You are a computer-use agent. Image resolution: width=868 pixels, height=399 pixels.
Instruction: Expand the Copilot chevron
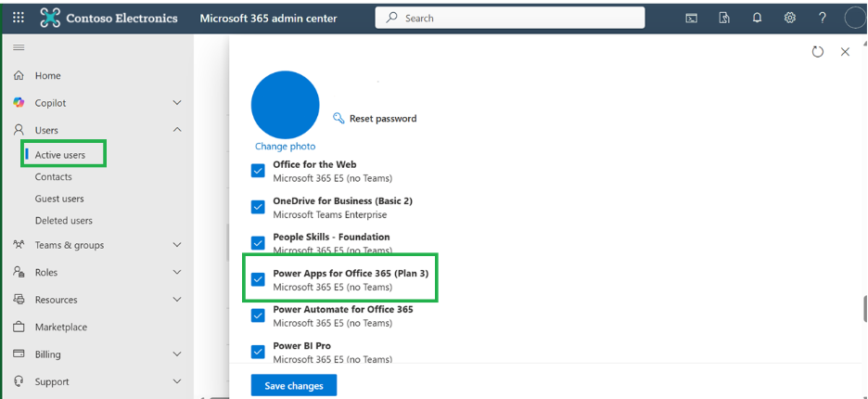[x=177, y=102]
